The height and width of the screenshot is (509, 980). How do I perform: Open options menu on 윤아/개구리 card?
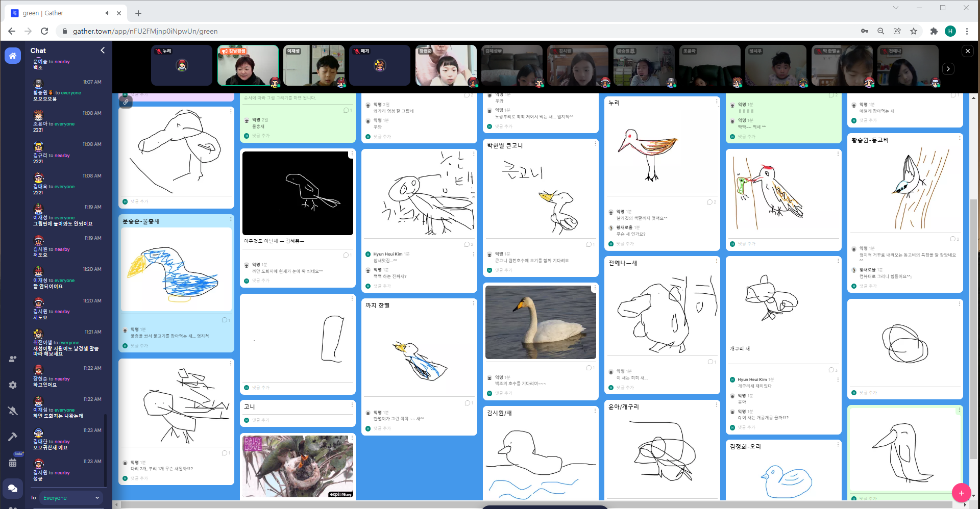pyautogui.click(x=717, y=405)
